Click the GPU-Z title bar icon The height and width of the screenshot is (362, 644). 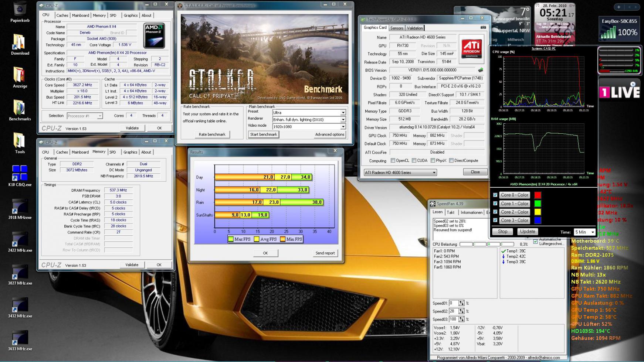[363, 20]
